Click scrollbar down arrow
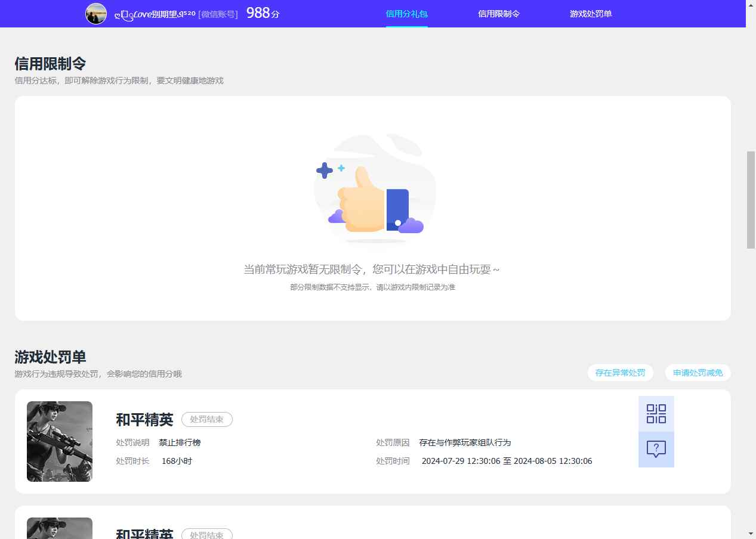Viewport: 756px width, 539px height. [751, 534]
